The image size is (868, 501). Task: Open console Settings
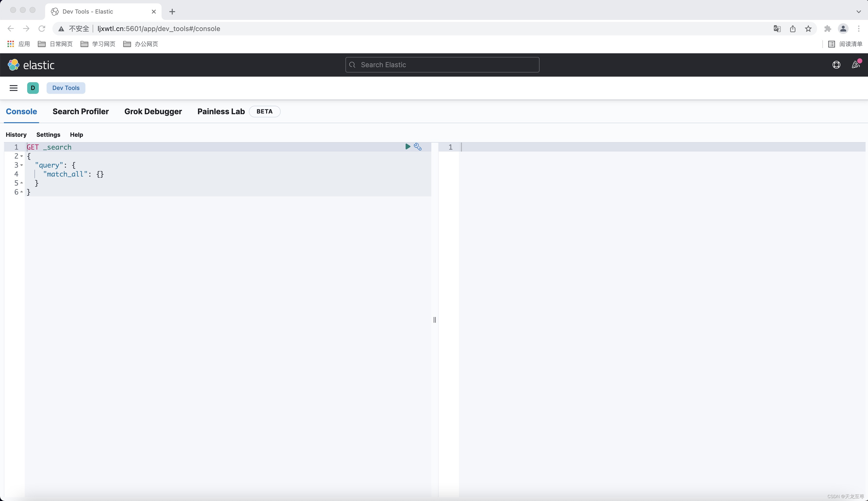[48, 135]
